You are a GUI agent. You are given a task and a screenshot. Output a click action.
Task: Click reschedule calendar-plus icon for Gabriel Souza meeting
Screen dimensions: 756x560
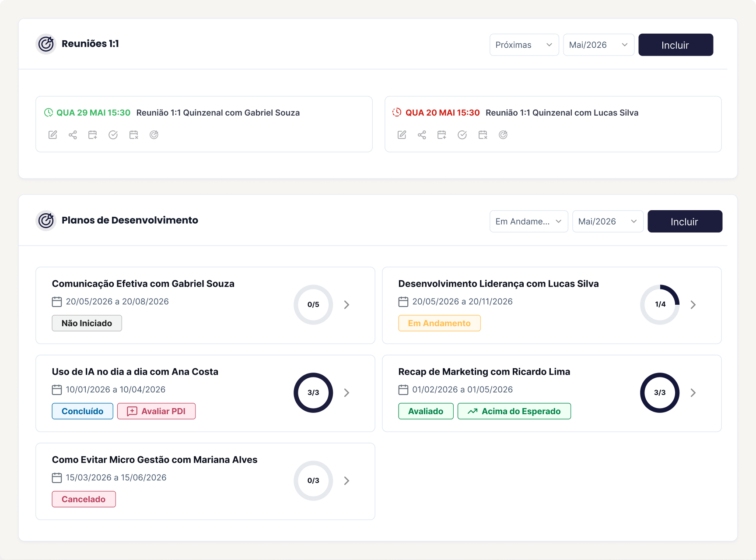click(93, 135)
